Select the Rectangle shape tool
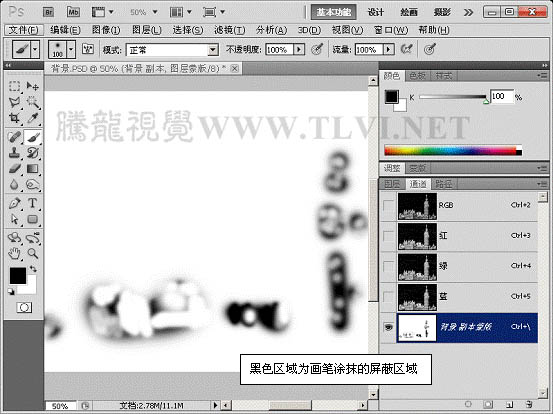 click(32, 219)
